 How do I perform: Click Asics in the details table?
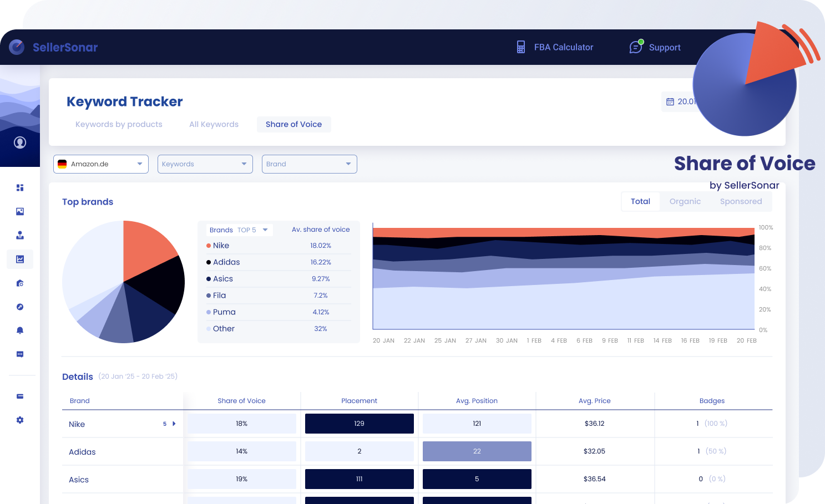pyautogui.click(x=79, y=480)
